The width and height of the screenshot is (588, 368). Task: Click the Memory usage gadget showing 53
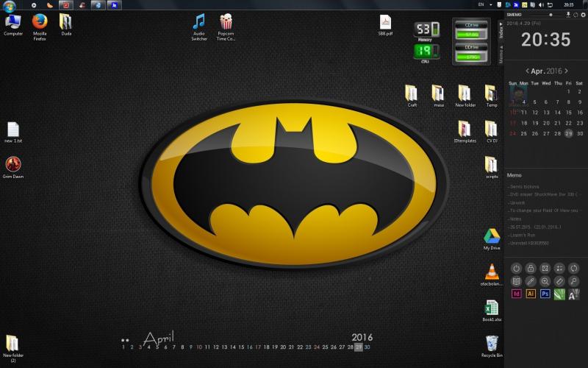pos(426,31)
